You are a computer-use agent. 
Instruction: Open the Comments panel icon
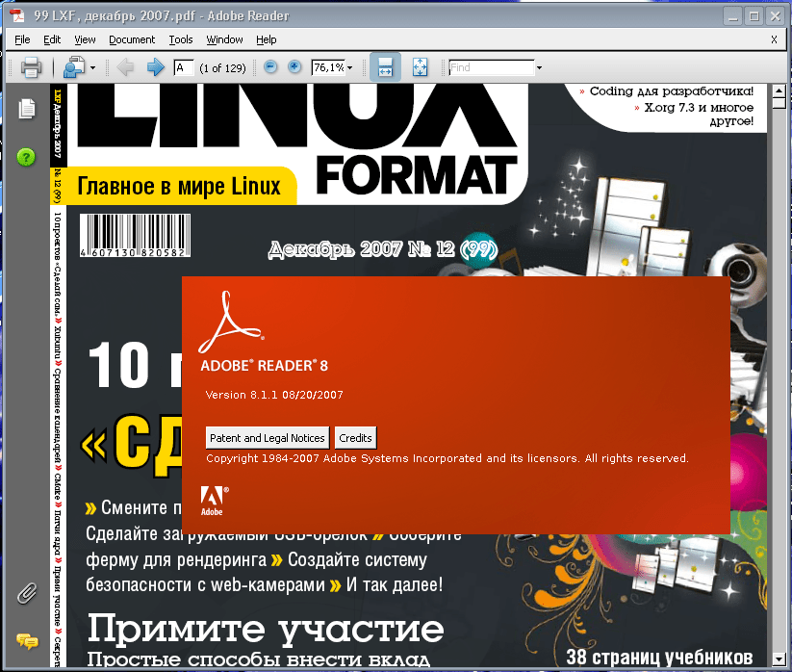pos(26,641)
